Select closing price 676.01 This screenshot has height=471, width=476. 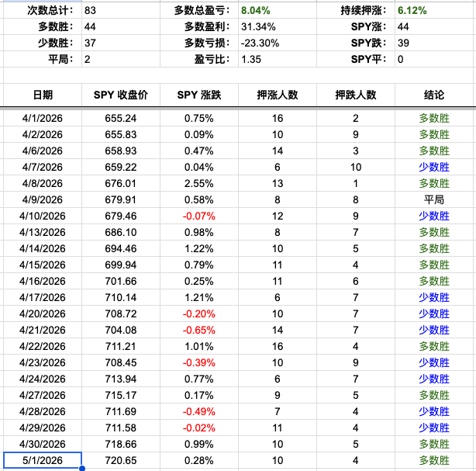pos(121,183)
